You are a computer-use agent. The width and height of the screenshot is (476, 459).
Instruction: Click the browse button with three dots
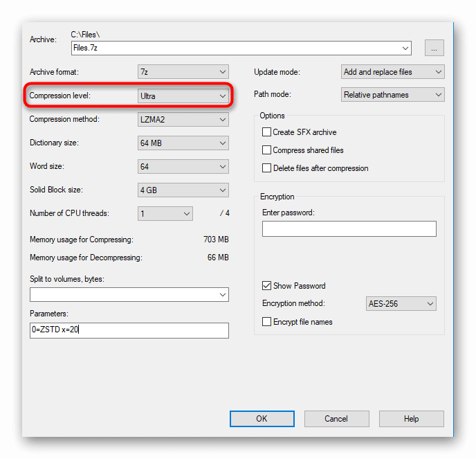pyautogui.click(x=434, y=48)
